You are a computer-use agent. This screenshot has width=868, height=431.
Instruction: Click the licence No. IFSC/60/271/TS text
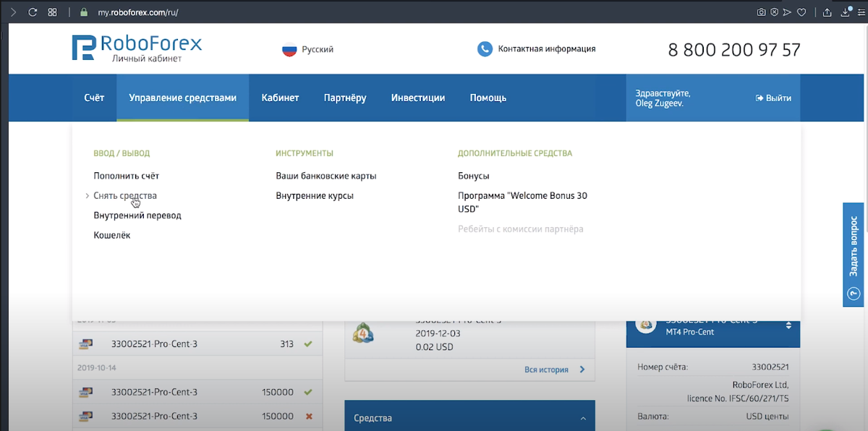pyautogui.click(x=738, y=399)
